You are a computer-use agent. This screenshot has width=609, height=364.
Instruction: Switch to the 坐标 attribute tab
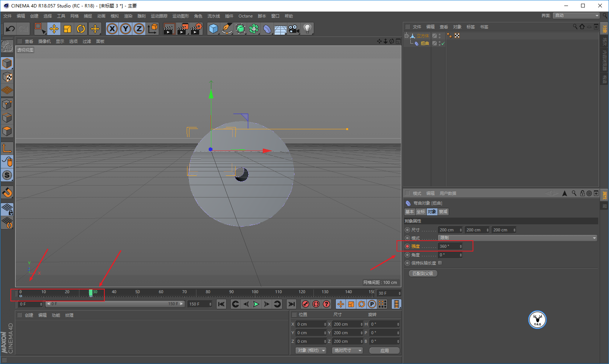421,212
